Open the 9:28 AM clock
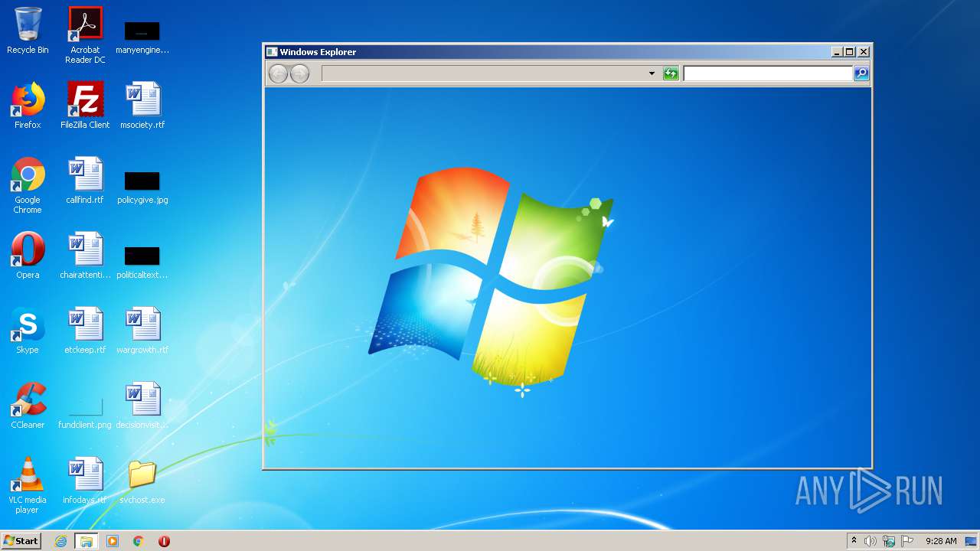 [941, 541]
